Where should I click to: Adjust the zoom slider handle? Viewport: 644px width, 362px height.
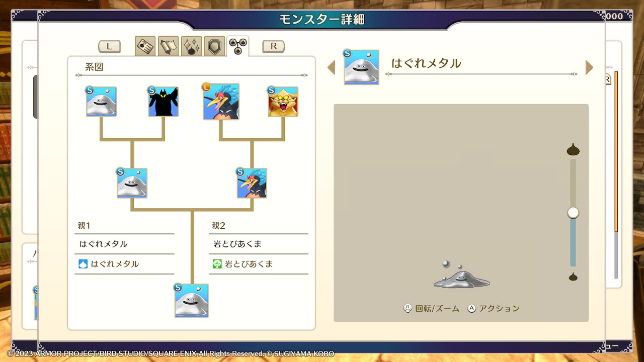pos(573,213)
